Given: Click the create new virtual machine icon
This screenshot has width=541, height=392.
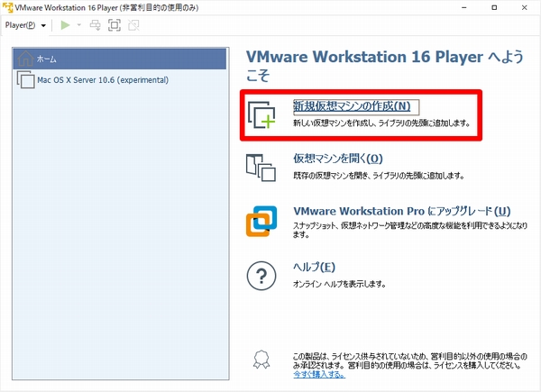Looking at the screenshot, I should click(x=261, y=114).
